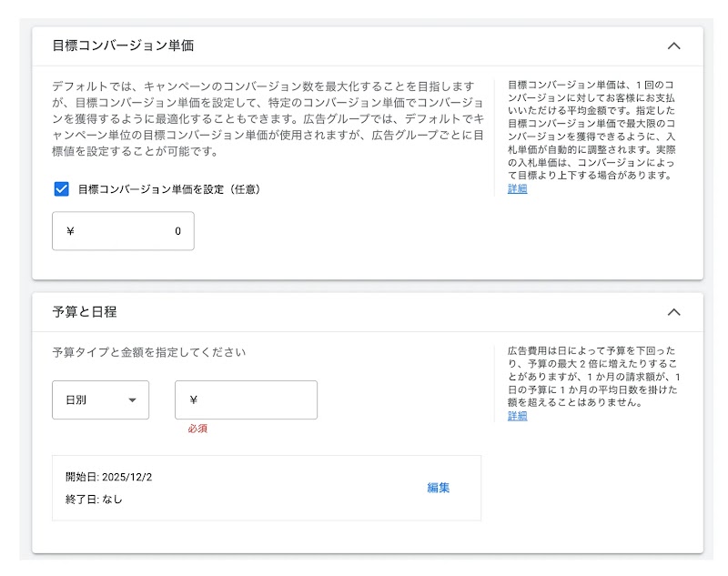Click the dropdown arrow beside 日別
This screenshot has width=728, height=576.
coord(135,399)
